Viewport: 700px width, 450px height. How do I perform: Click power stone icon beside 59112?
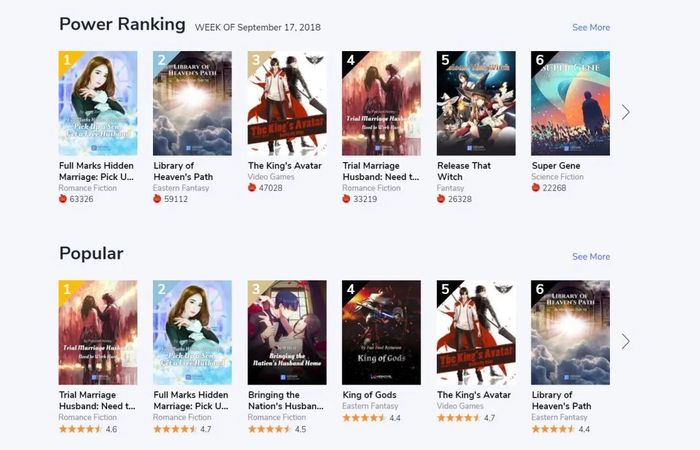click(157, 199)
